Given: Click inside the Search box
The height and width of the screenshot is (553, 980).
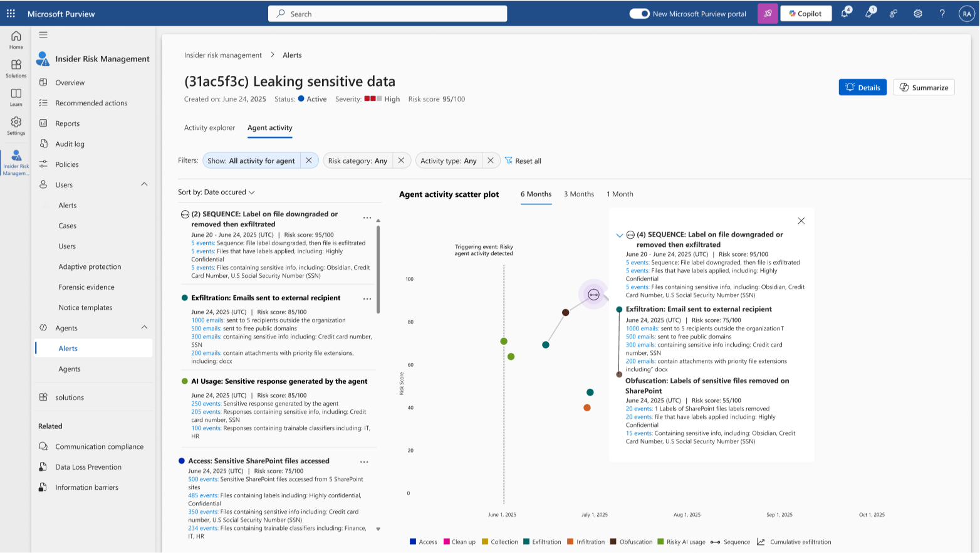Looking at the screenshot, I should click(388, 14).
